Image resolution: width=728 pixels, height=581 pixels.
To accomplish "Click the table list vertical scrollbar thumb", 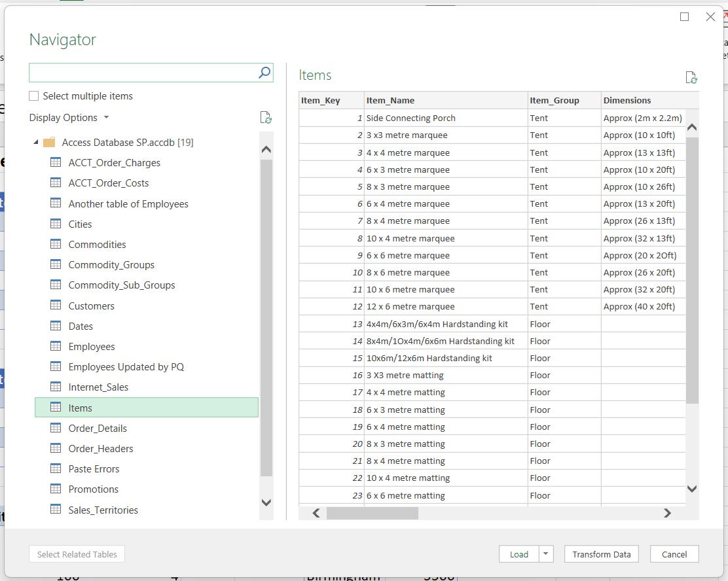I will [266, 318].
